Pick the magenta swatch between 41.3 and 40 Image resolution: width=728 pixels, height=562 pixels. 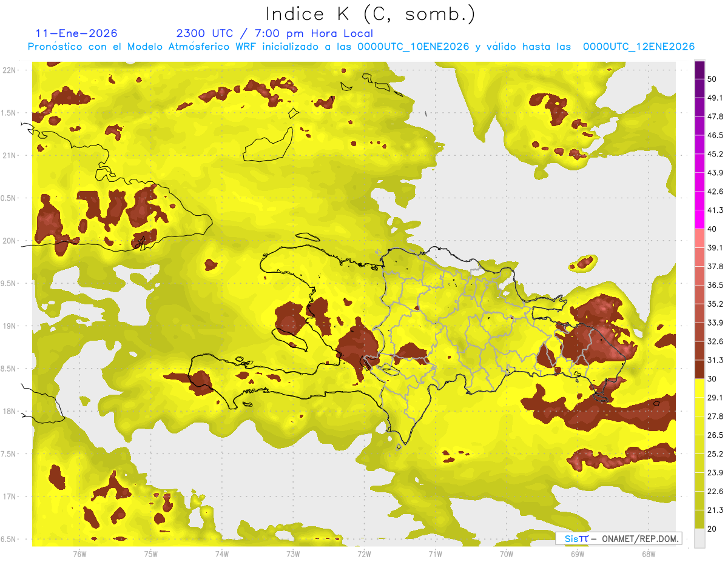pyautogui.click(x=699, y=219)
